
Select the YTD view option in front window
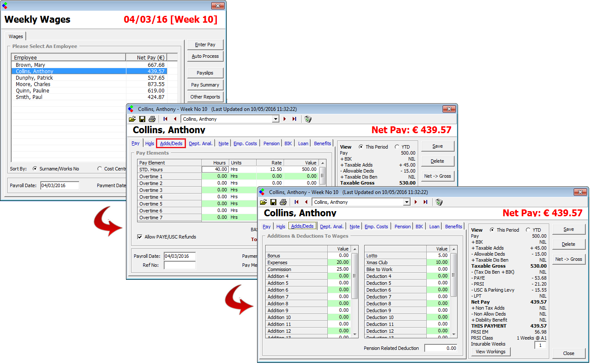[x=528, y=230]
